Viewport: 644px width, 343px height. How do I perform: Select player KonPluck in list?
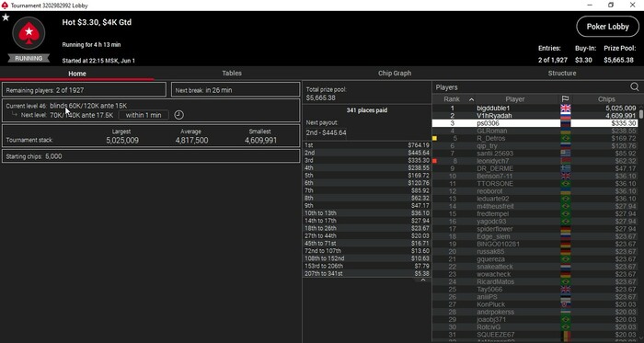coord(535,304)
